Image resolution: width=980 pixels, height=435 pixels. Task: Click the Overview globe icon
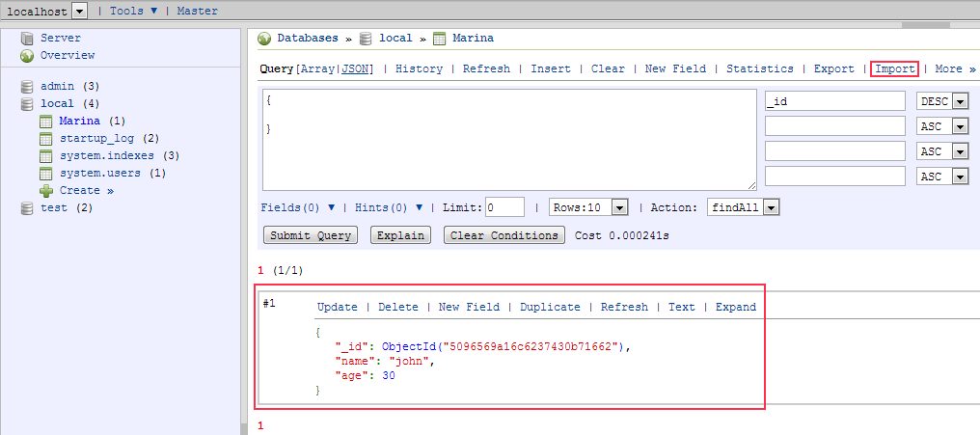27,56
